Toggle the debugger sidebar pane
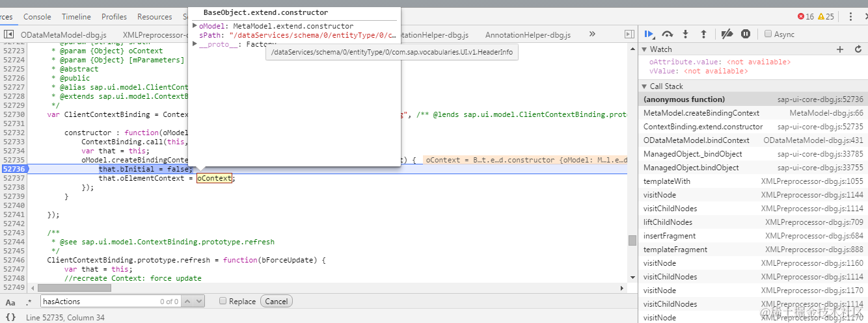The width and height of the screenshot is (868, 323). pos(629,34)
